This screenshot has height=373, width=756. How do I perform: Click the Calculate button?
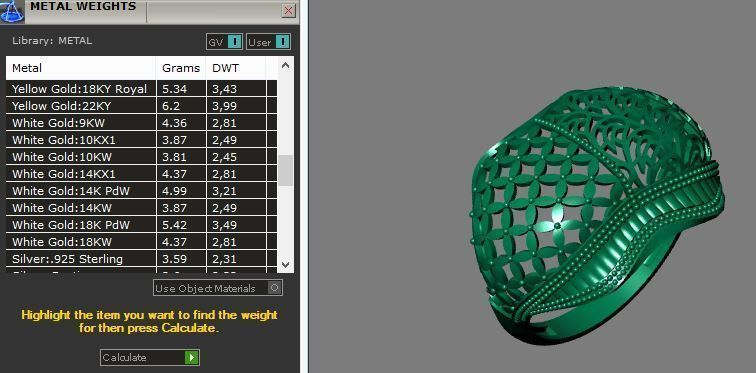(x=149, y=358)
